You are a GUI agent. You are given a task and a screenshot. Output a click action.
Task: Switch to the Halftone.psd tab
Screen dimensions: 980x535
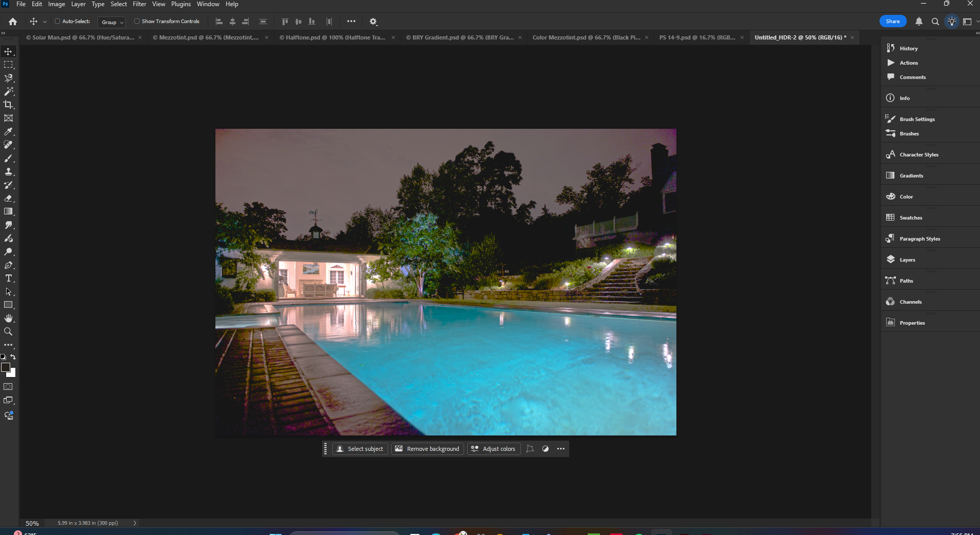tap(332, 37)
